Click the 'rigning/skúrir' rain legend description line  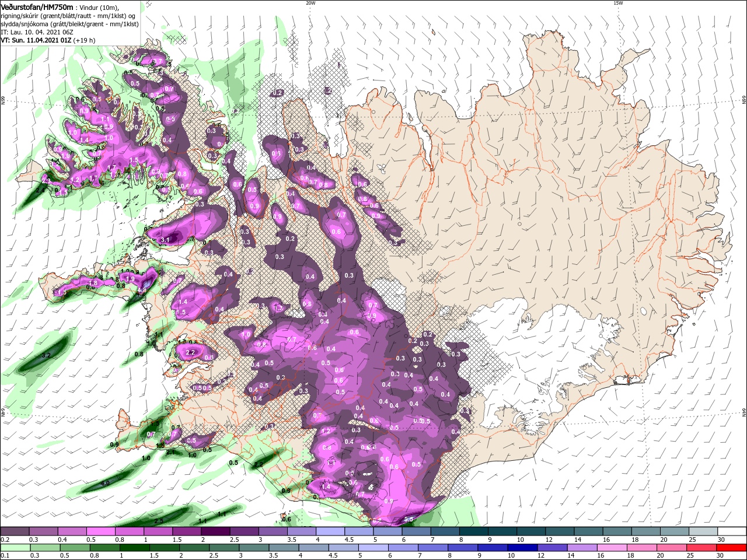click(69, 15)
